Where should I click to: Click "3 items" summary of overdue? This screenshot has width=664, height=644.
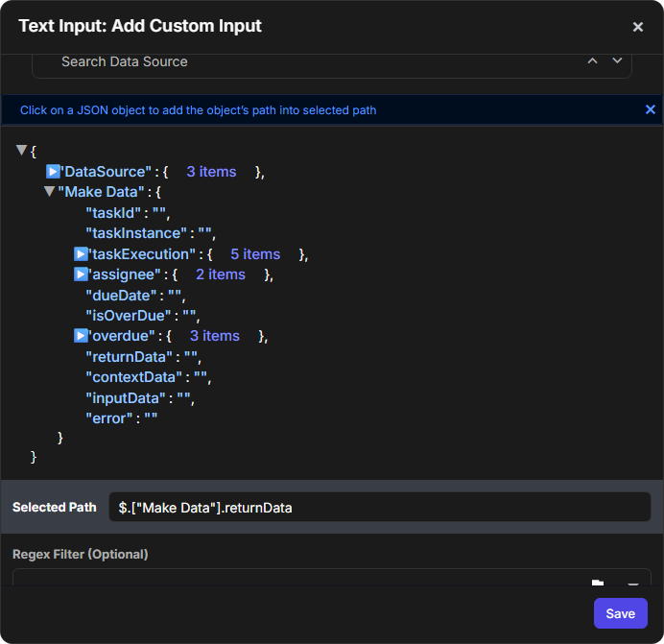(215, 336)
